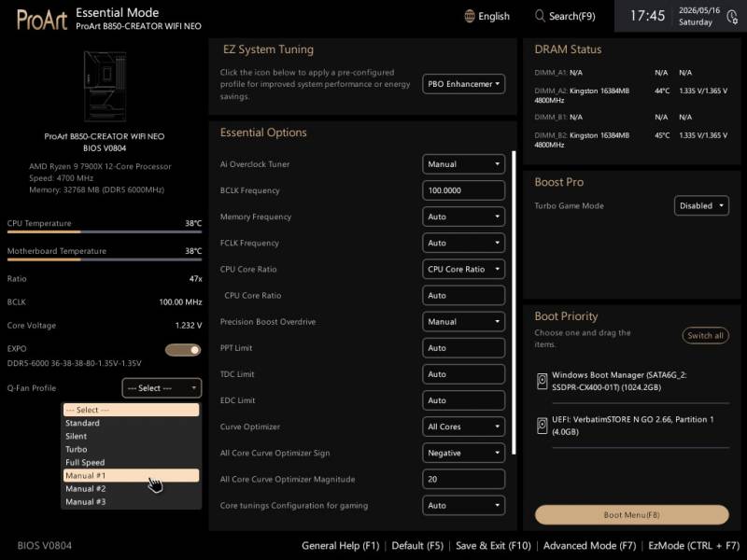The width and height of the screenshot is (747, 560).
Task: Open the Q-Fan Profile dropdown
Action: (x=162, y=388)
